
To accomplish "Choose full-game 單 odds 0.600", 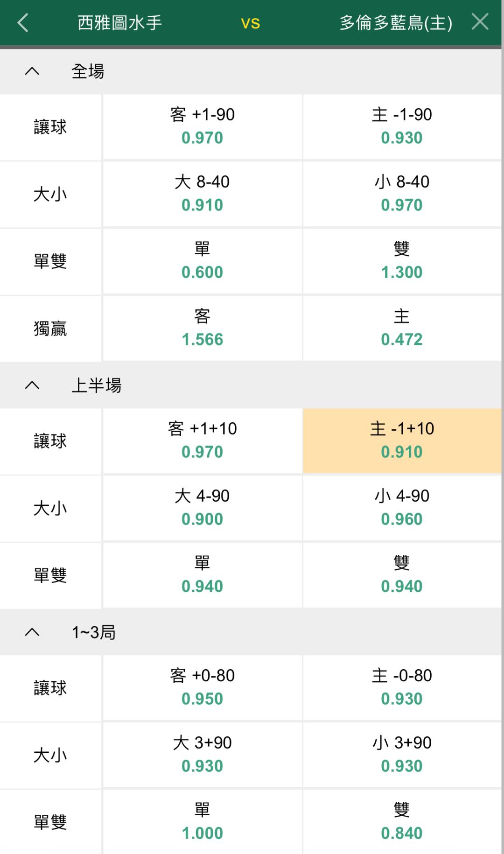I will pyautogui.click(x=203, y=261).
